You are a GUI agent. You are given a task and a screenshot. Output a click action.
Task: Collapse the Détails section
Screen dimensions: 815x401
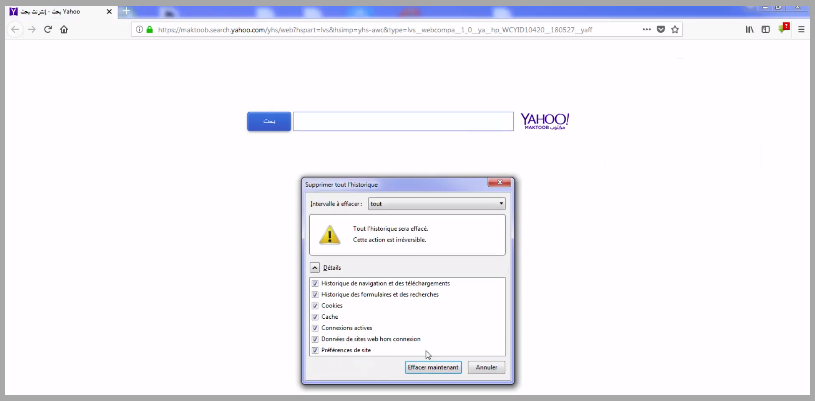point(315,268)
